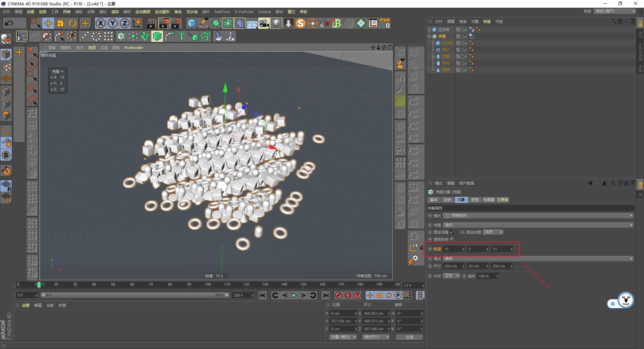Toggle the green checkmark on 圆柱
The height and width of the screenshot is (349, 644).
click(466, 63)
